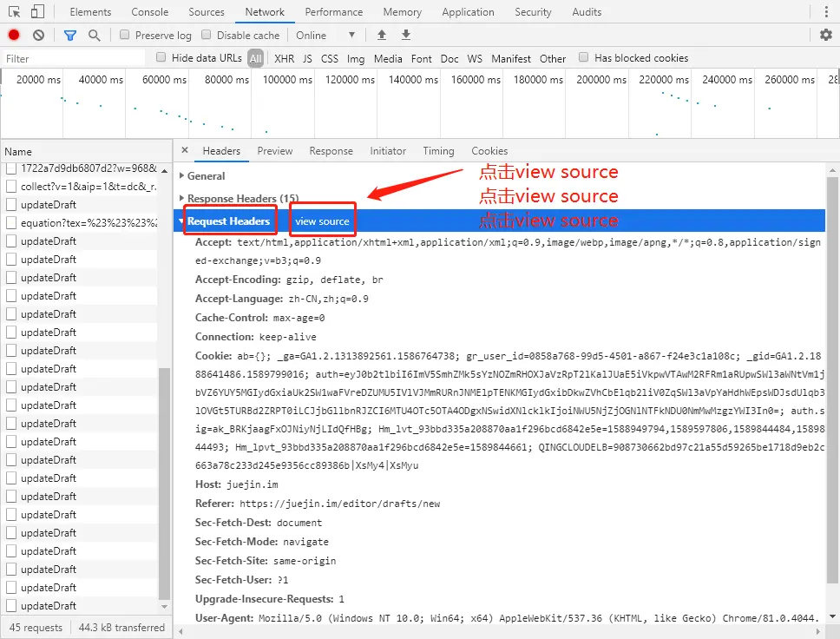Viewport: 840px width, 639px height.
Task: Activate the inspect element picker icon
Action: [x=15, y=12]
